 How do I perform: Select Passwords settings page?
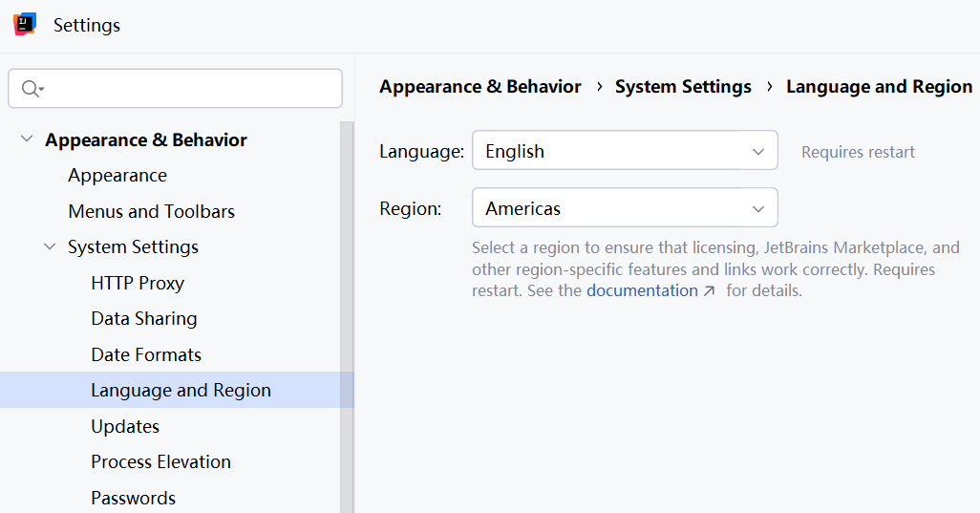pos(133,499)
